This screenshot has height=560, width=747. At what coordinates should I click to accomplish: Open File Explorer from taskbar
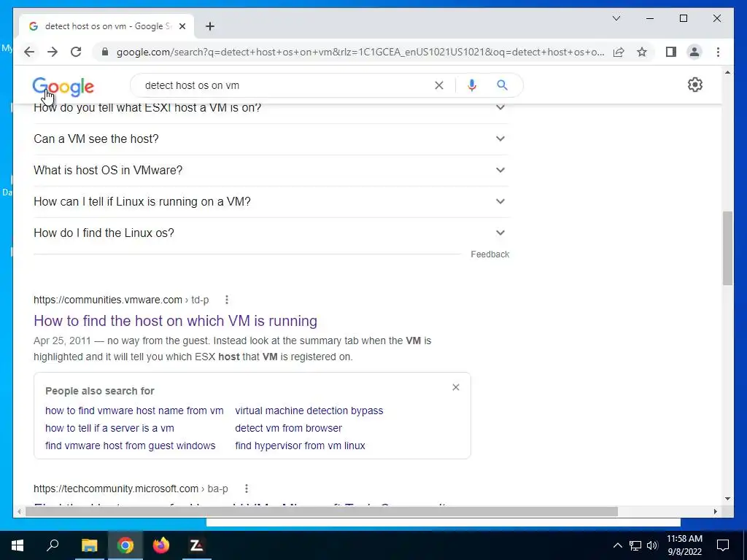click(x=89, y=545)
